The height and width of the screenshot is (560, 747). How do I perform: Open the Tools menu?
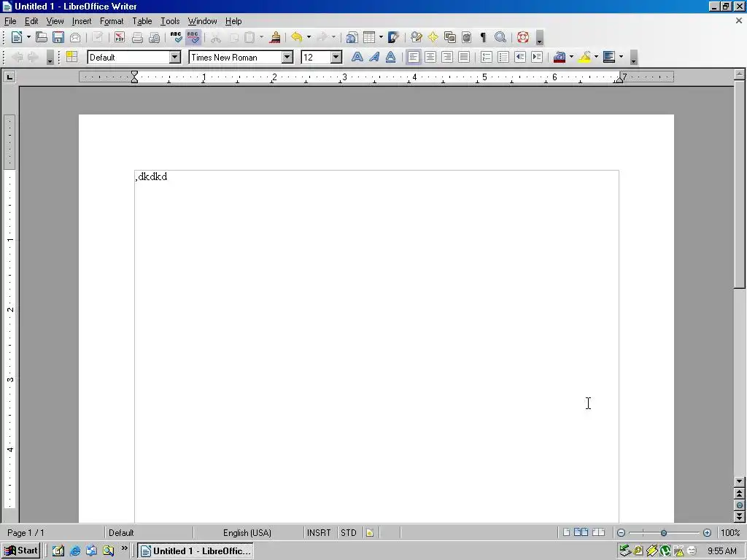click(x=170, y=21)
